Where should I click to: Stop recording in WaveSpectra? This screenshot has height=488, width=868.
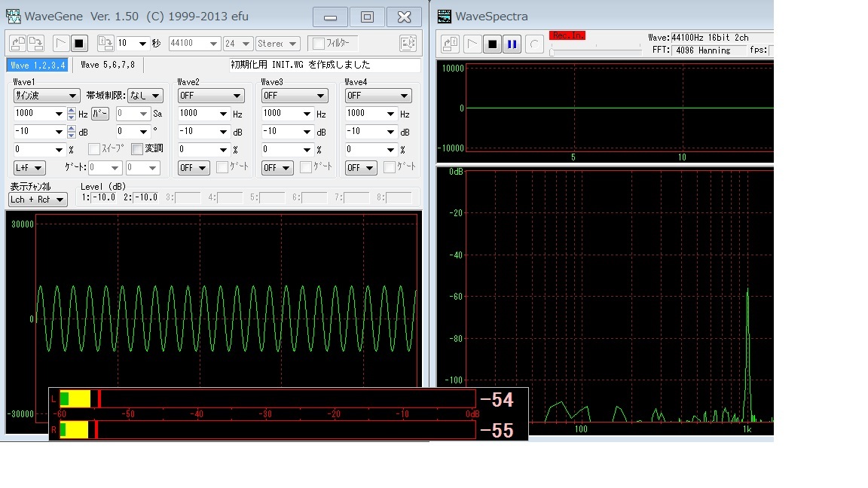pos(492,44)
